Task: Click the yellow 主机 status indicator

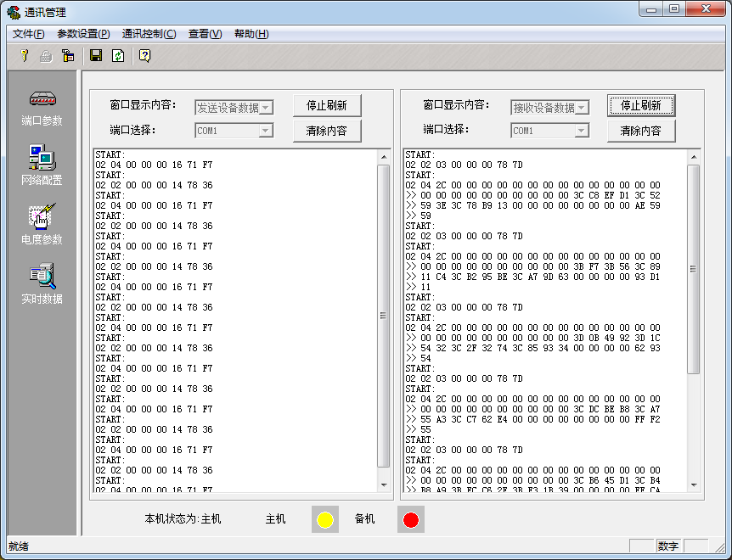Action: click(325, 519)
